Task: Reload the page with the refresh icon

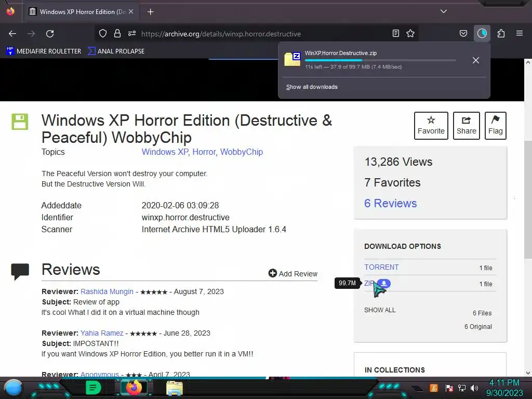Action: (x=50, y=34)
